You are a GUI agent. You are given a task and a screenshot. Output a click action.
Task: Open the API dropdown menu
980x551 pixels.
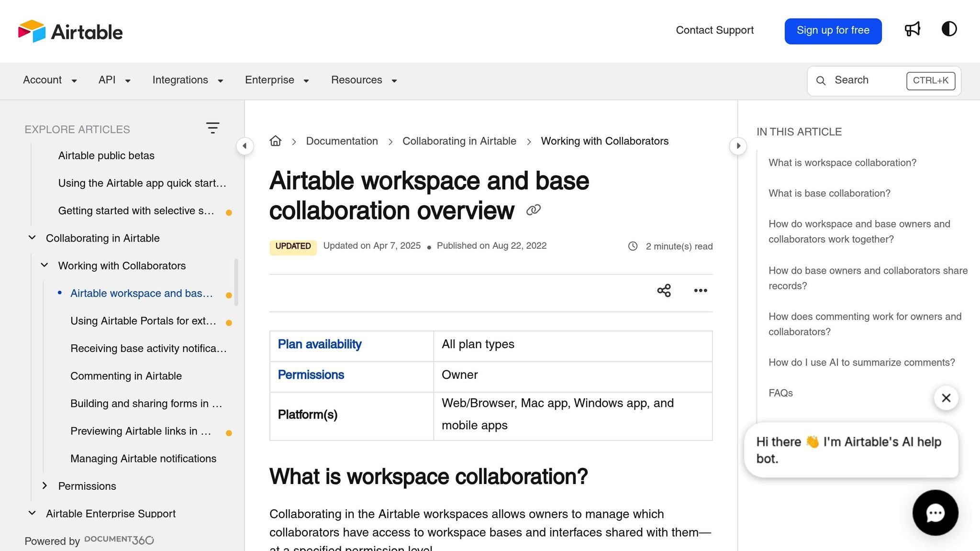pyautogui.click(x=114, y=80)
